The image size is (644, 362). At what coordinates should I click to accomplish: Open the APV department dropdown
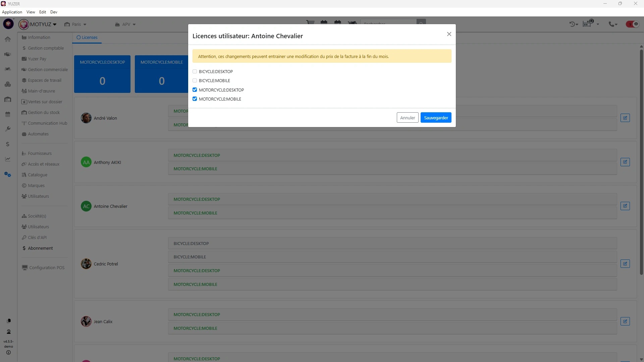click(x=125, y=24)
